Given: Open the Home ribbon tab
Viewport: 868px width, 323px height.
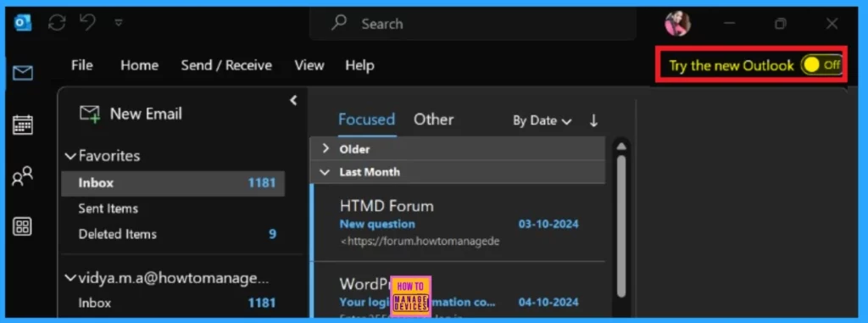Looking at the screenshot, I should coord(140,65).
